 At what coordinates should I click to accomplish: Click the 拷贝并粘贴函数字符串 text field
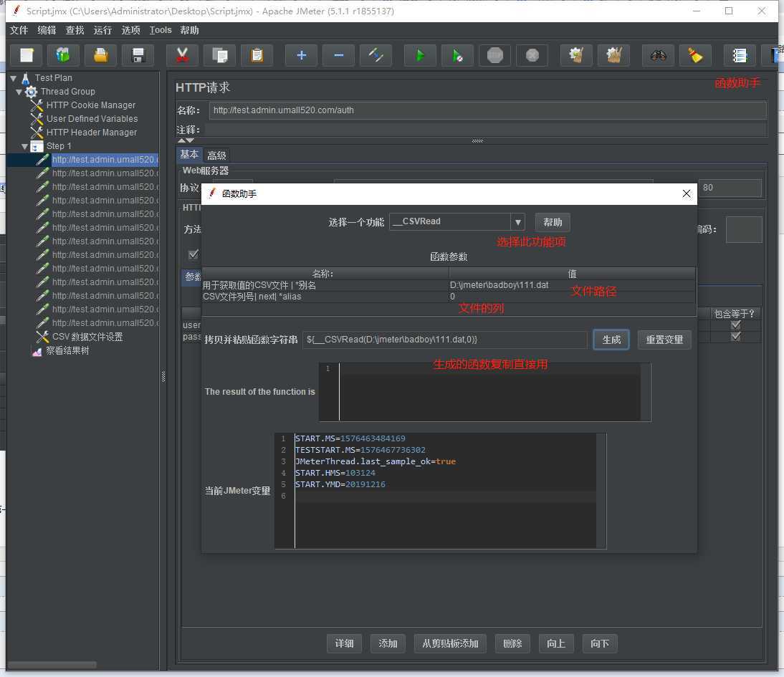click(444, 340)
